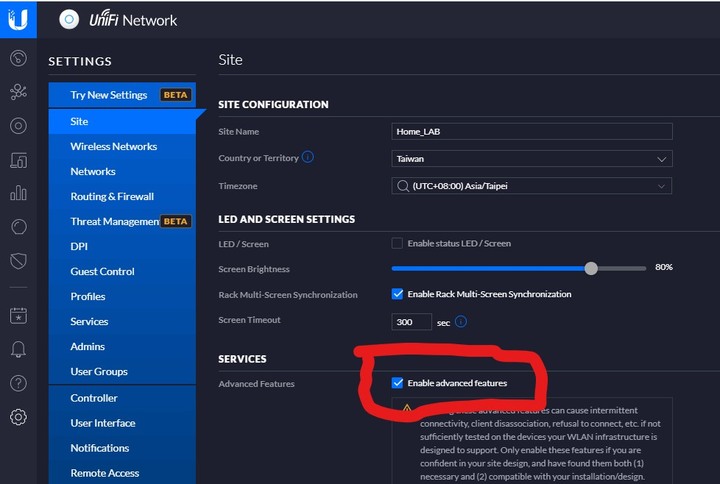Open the Threat Management shield icon
Viewport: 720px width, 484px height.
(x=18, y=260)
